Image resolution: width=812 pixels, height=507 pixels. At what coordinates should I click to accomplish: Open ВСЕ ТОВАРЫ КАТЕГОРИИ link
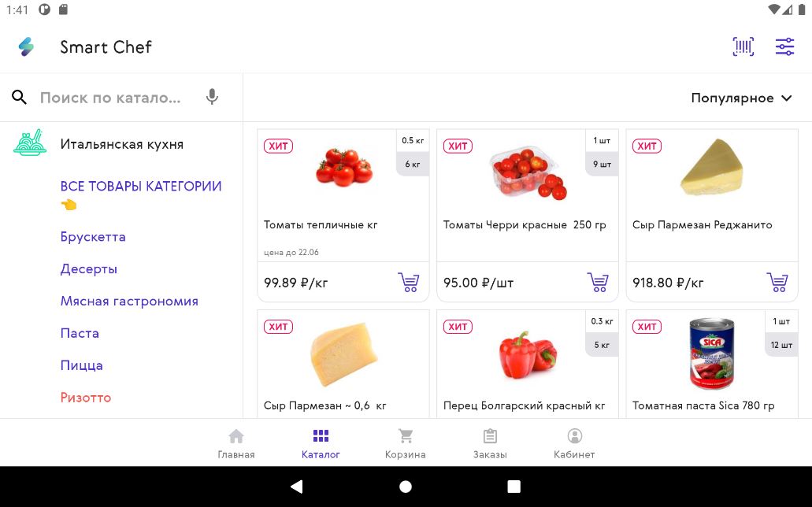(140, 187)
